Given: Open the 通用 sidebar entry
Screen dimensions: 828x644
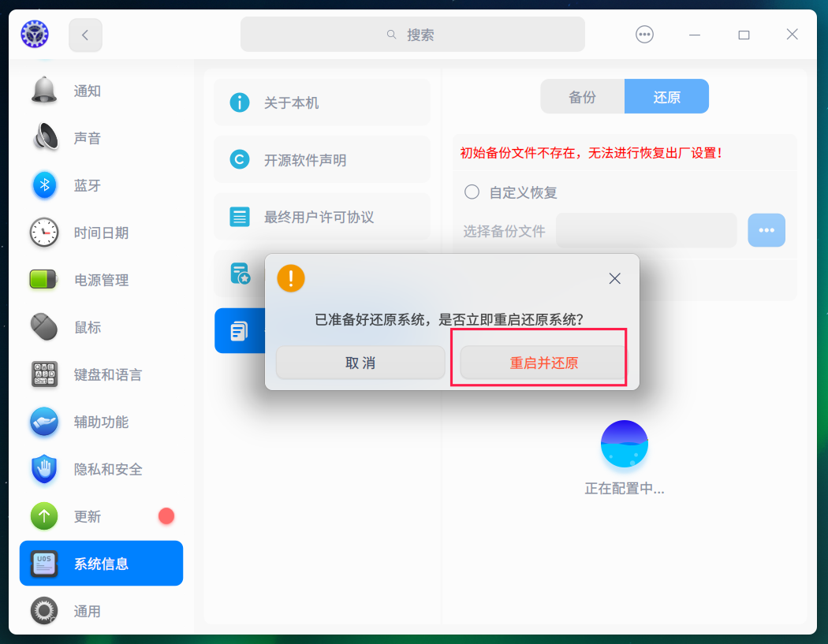Looking at the screenshot, I should [102, 611].
